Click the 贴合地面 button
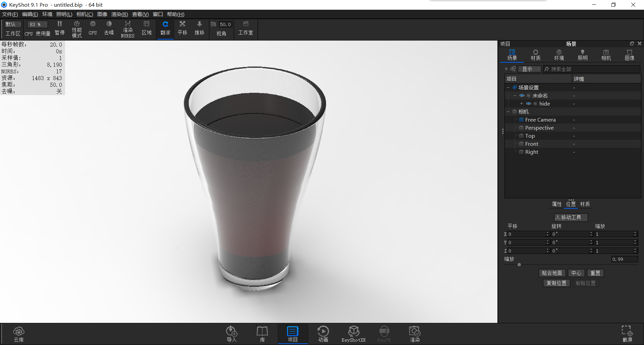Viewport: 644px width, 345px height. tap(552, 273)
